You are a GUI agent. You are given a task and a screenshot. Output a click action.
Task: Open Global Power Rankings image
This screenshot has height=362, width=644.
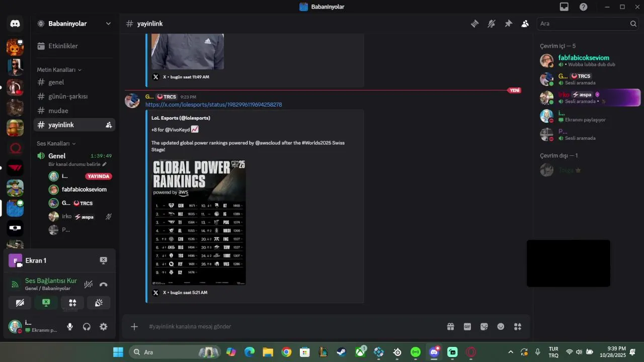point(199,222)
